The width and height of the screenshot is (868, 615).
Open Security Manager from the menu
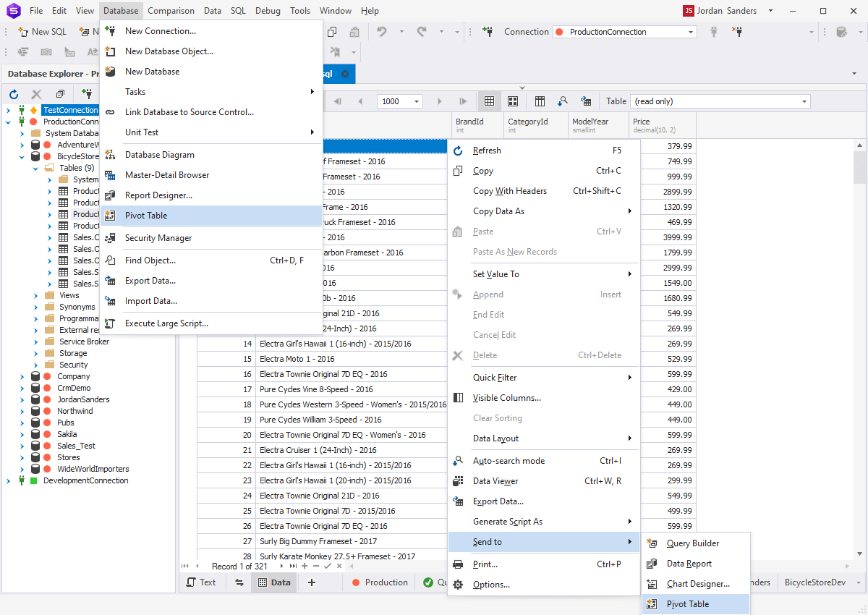pyautogui.click(x=210, y=238)
